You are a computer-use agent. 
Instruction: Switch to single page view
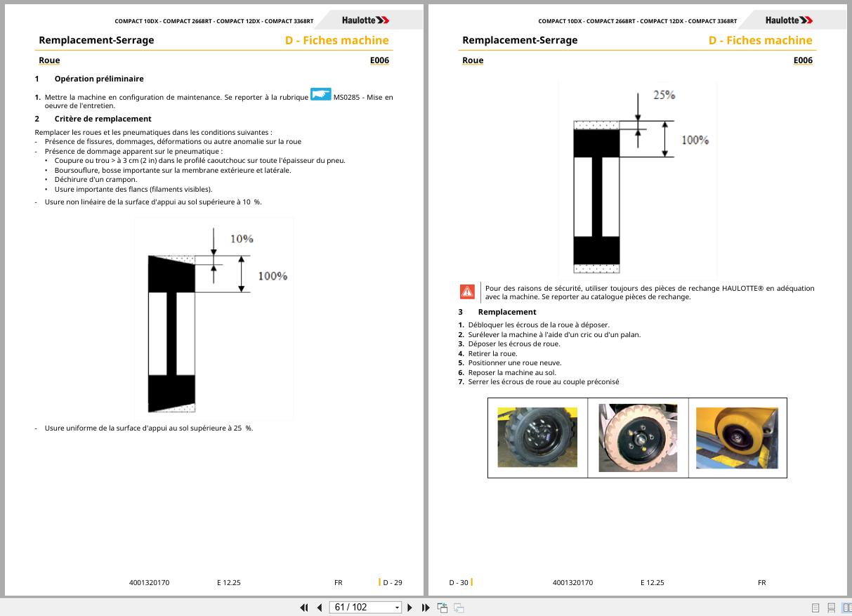pyautogui.click(x=815, y=608)
